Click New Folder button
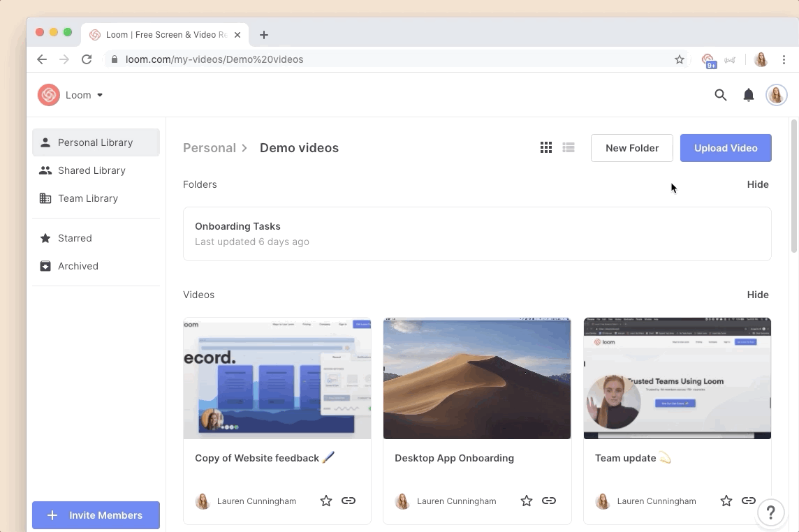This screenshot has height=532, width=799. 632,148
